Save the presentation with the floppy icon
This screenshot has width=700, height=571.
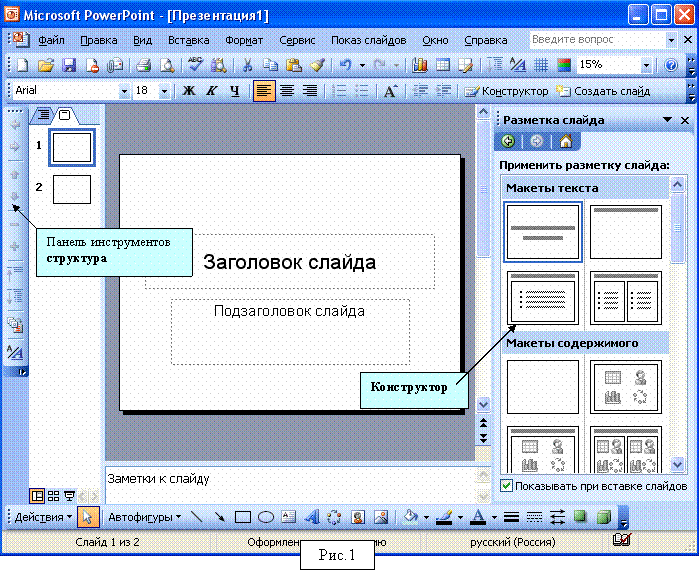coord(69,66)
